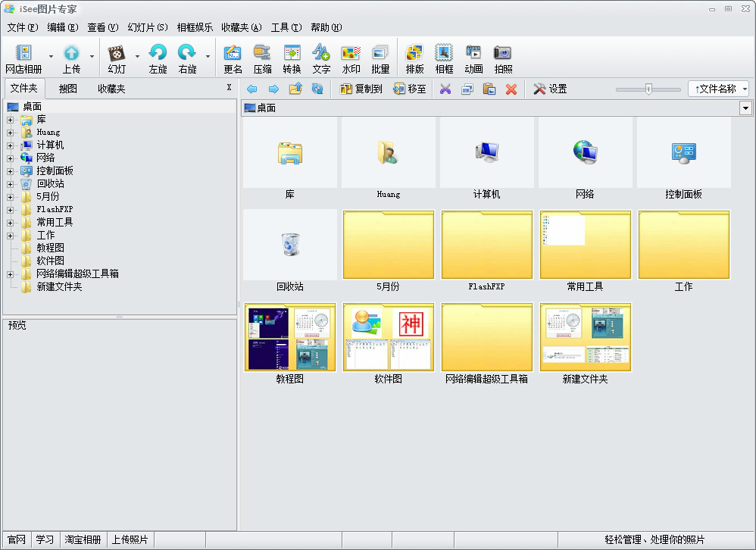Open 设置 settings
The height and width of the screenshot is (550, 756).
coord(550,89)
